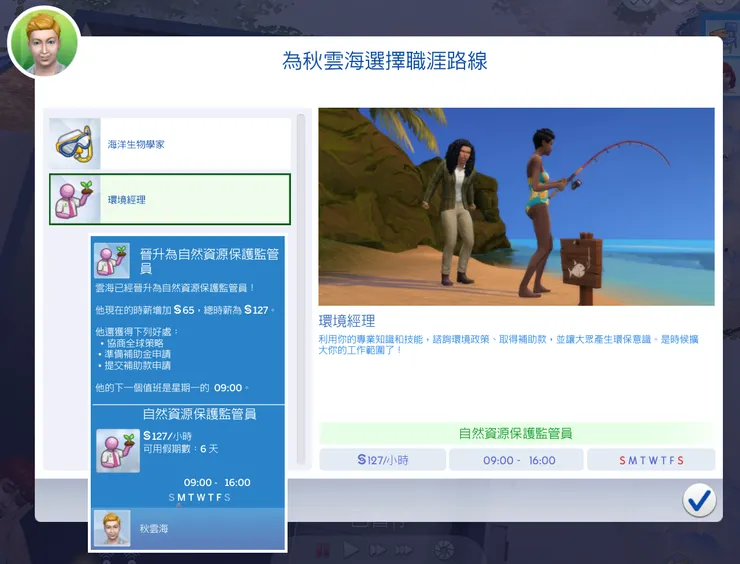
Task: Click the fast-forward speed button behind dialog
Action: pyautogui.click(x=377, y=550)
